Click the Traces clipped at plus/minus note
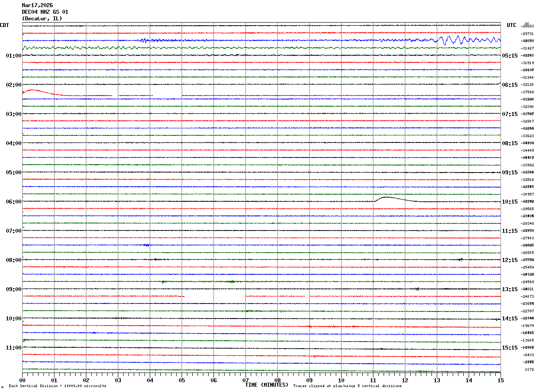This screenshot has width=536, height=392. 347,386
